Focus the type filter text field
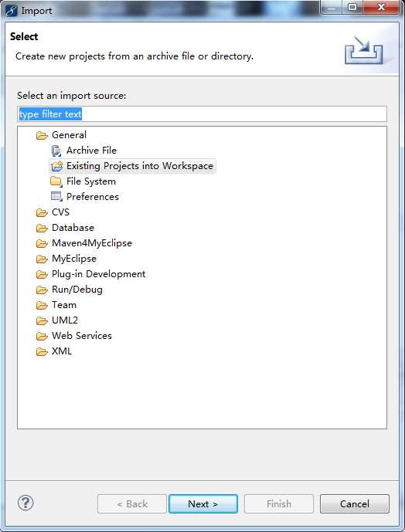Screen dimensions: 405x532 coord(202,114)
